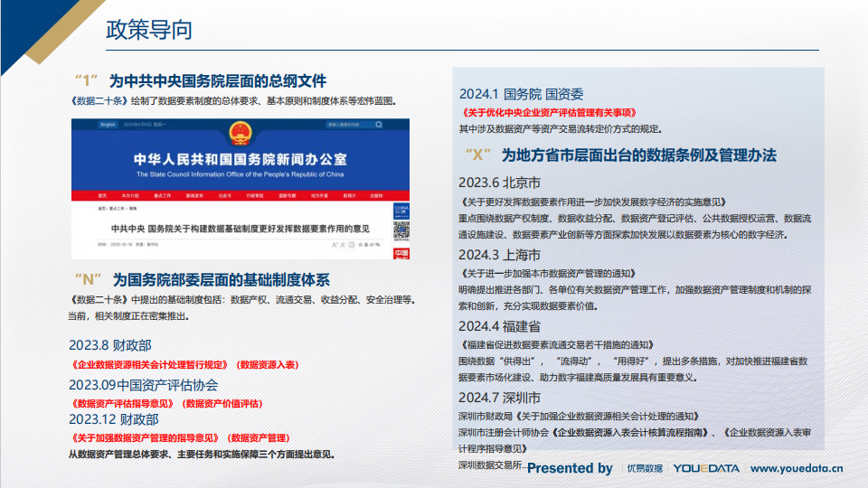The height and width of the screenshot is (488, 868).
Task: Click the red 《企业数据资源相关会计处理暂行规定》 title
Action: pos(149,364)
